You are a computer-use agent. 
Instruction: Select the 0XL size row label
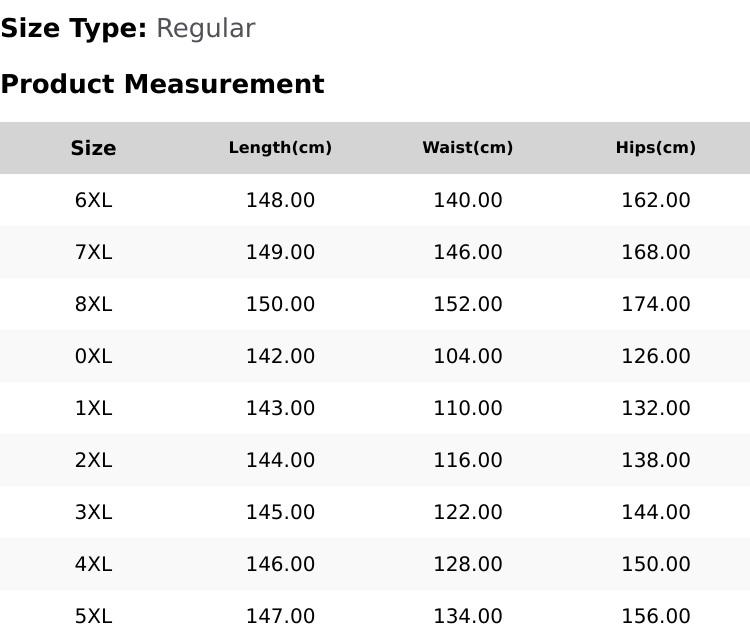pos(93,356)
